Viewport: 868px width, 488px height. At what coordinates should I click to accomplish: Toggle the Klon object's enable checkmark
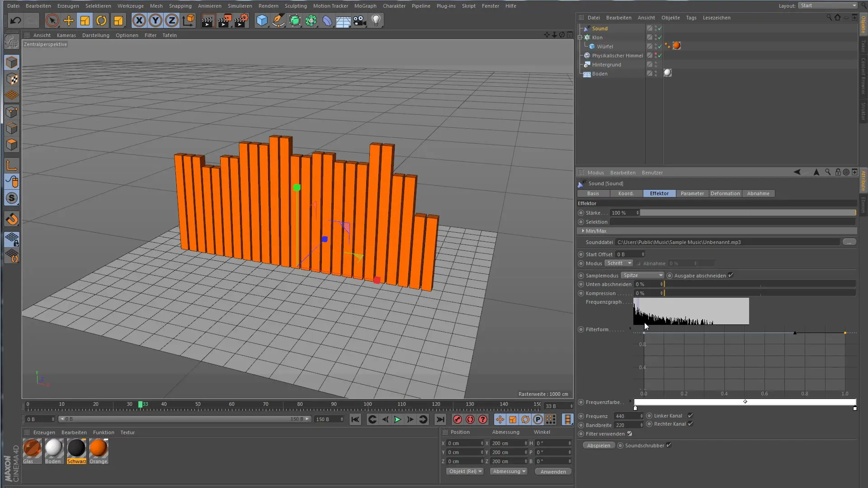click(x=660, y=38)
